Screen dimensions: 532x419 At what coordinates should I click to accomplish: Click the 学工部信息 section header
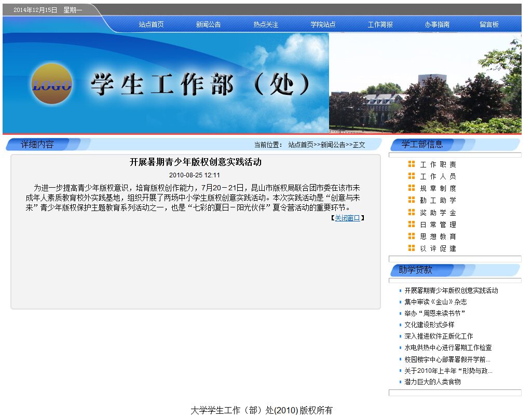point(422,144)
